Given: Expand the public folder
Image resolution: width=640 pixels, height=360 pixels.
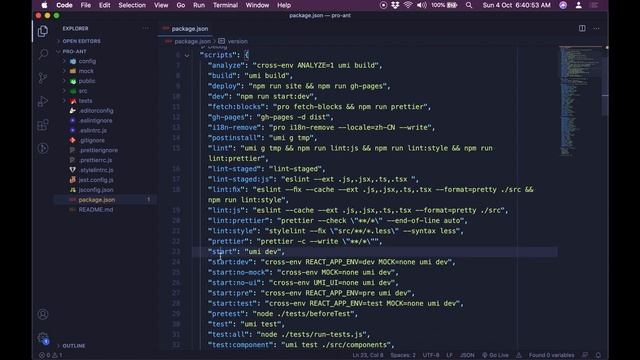Looking at the screenshot, I should (x=87, y=81).
